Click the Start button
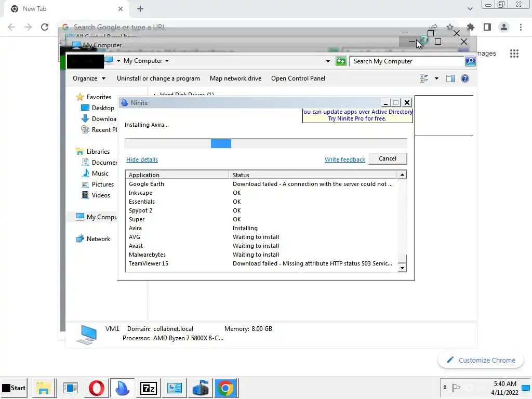Viewport: 532px width, 399px height. [x=14, y=388]
